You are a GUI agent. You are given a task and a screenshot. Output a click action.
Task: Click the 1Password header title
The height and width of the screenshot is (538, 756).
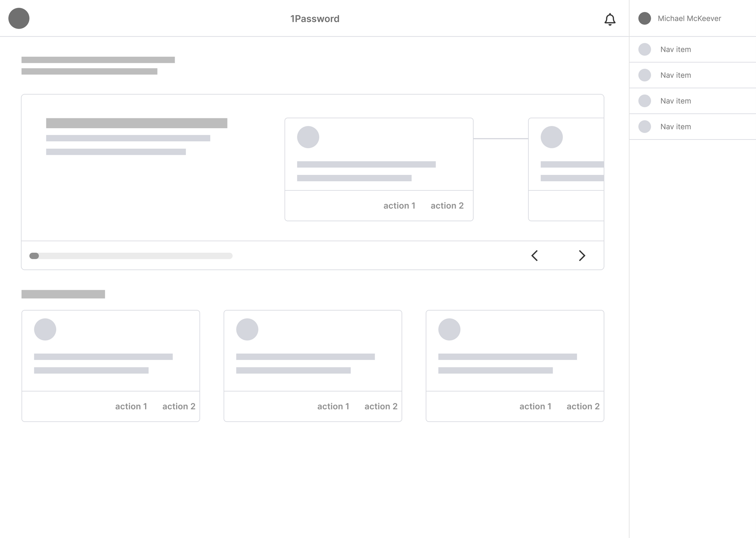[x=315, y=19]
